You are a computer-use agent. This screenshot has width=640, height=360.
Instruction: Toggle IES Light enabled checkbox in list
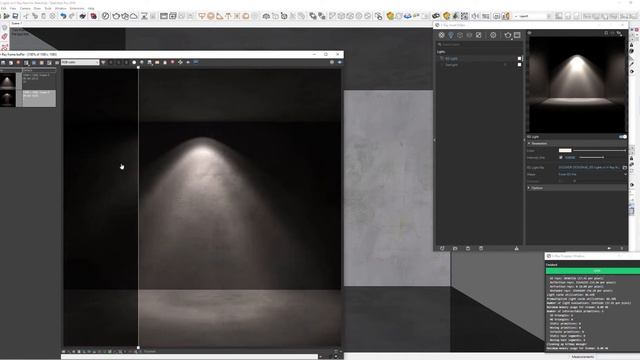(519, 58)
